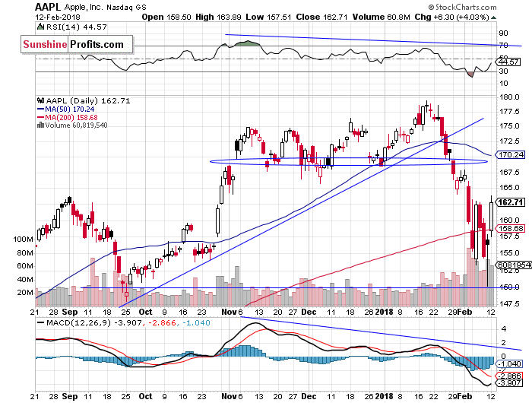Click the AAPL (Daily) 162.71 legend label
This screenshot has width=532, height=403.
tap(88, 101)
